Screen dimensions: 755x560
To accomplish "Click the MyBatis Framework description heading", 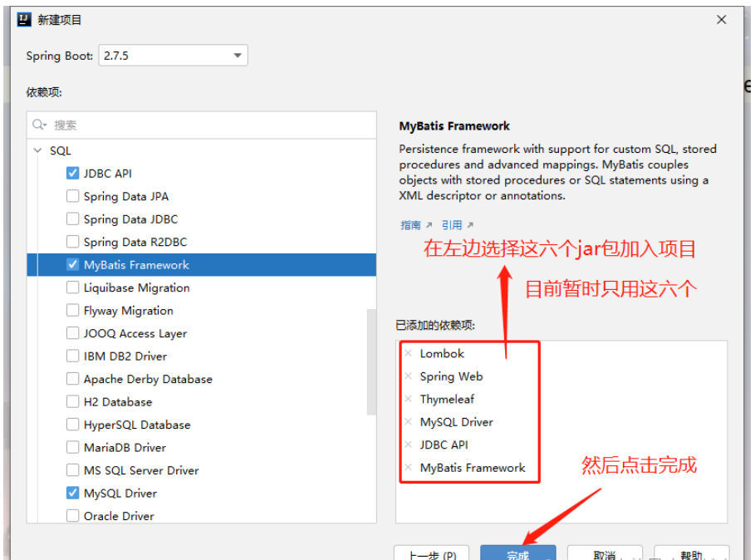I will point(454,126).
